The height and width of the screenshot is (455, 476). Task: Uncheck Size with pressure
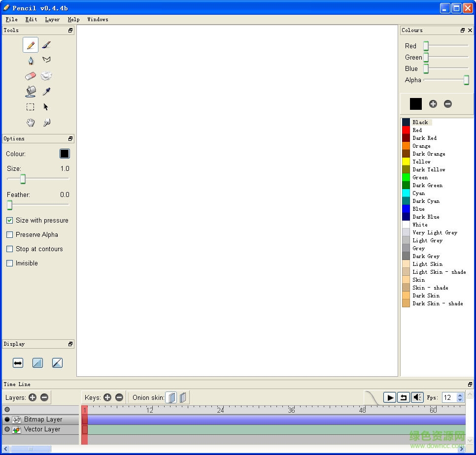point(9,220)
